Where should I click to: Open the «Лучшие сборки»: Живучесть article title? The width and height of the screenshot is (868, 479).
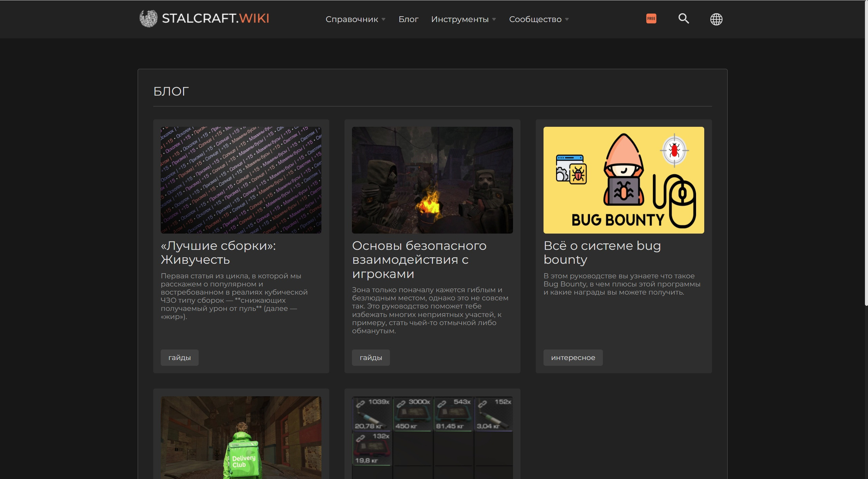[x=218, y=253]
